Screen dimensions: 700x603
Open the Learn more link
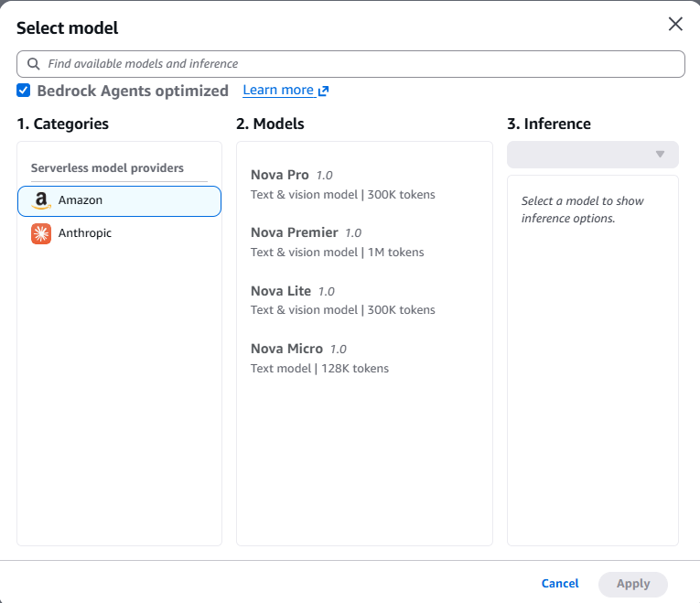tap(278, 91)
